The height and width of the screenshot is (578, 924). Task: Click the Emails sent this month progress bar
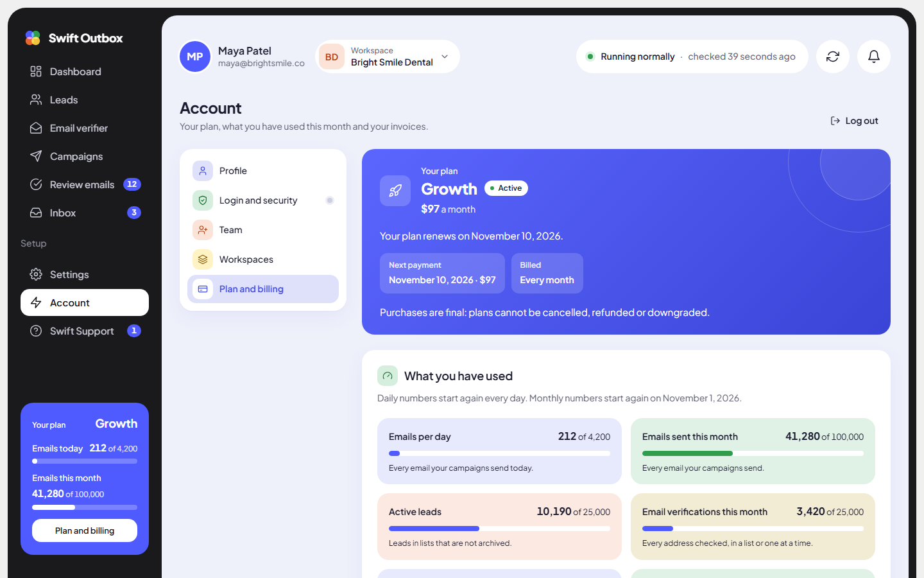tap(753, 453)
